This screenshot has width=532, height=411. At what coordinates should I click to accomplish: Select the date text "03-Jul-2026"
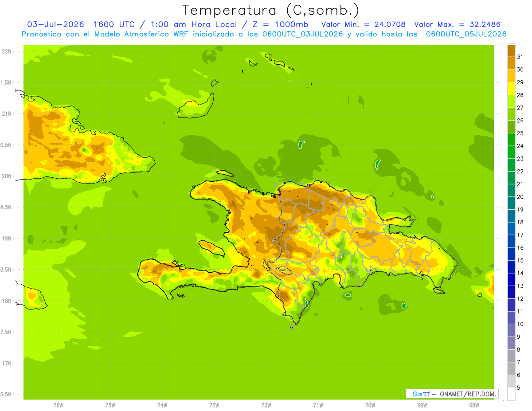tap(55, 24)
